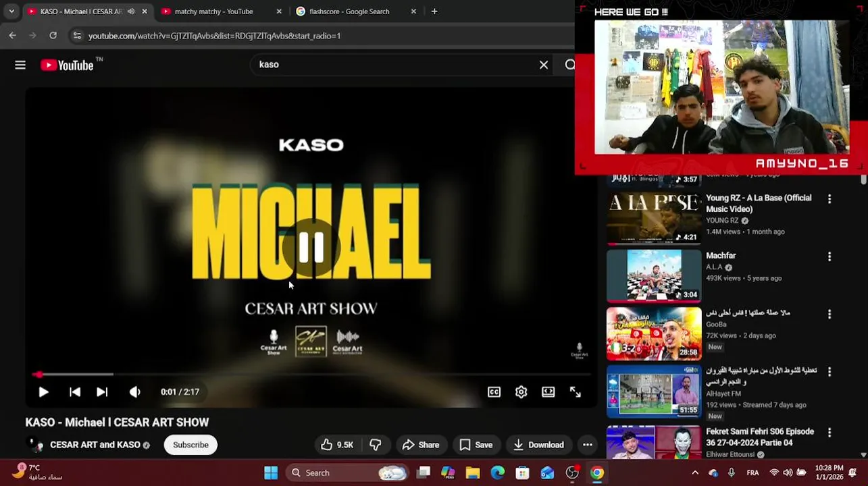This screenshot has width=868, height=486.
Task: Mute audio on the KASO tab speaker icon
Action: coord(131,11)
